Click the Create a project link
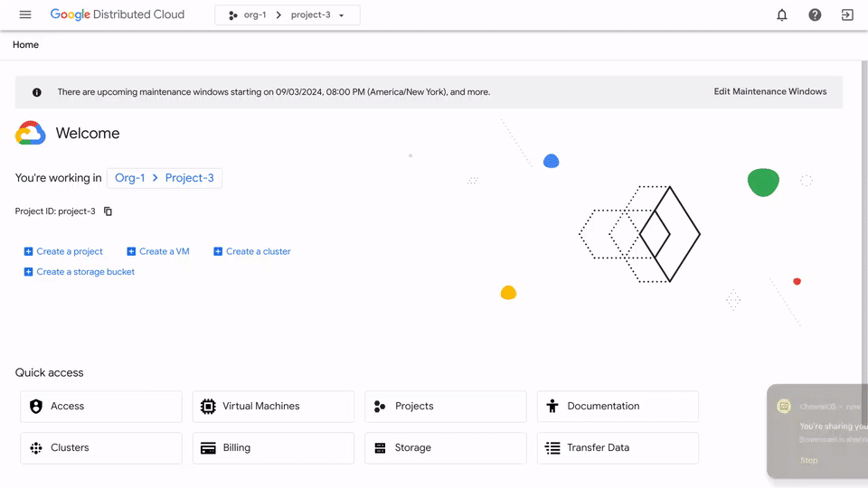Screen dimensions: 868x488 tap(70, 252)
